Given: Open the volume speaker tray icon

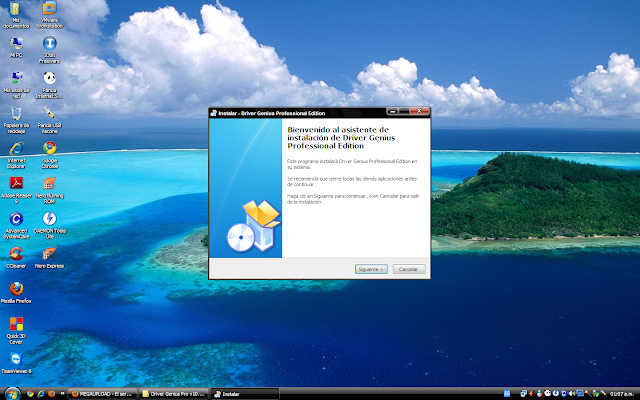Looking at the screenshot, I should click(571, 394).
